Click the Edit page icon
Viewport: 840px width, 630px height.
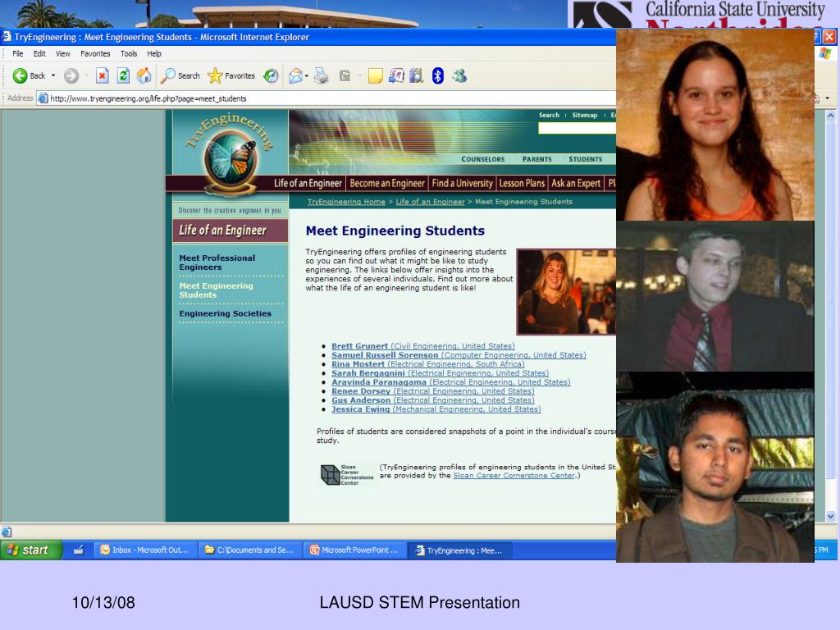tap(345, 76)
